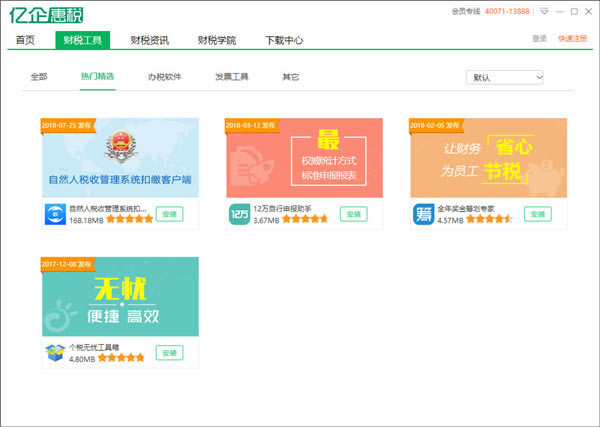Viewport: 600px width, 427px height.
Task: Click the 快速注册 link
Action: tap(573, 38)
